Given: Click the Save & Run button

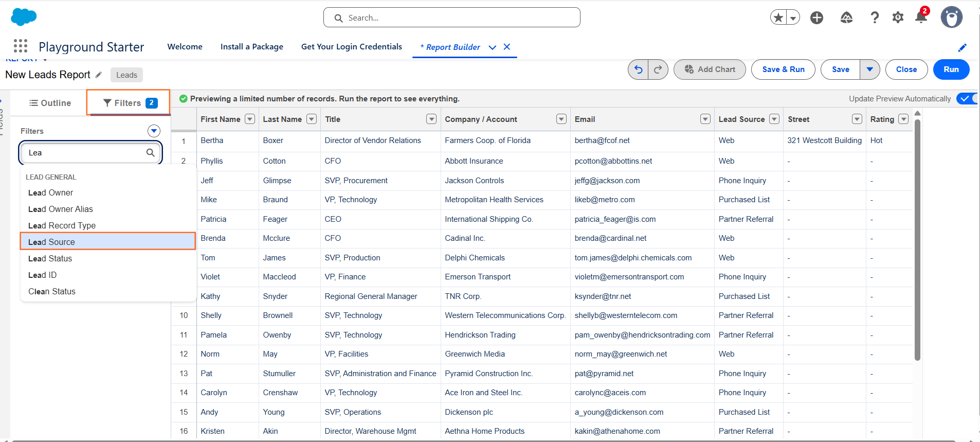Looking at the screenshot, I should point(783,69).
